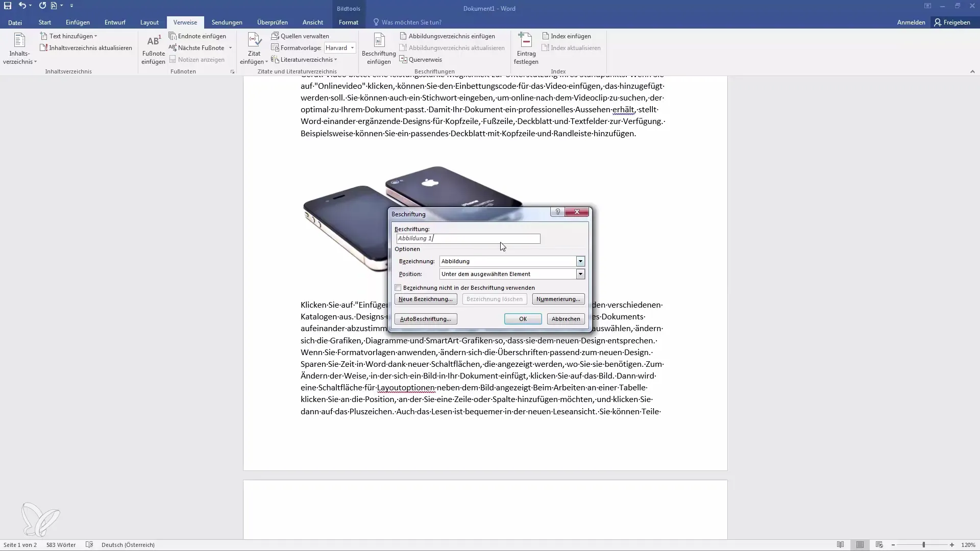The image size is (980, 551).
Task: Click Freigeben share button
Action: pos(952,22)
